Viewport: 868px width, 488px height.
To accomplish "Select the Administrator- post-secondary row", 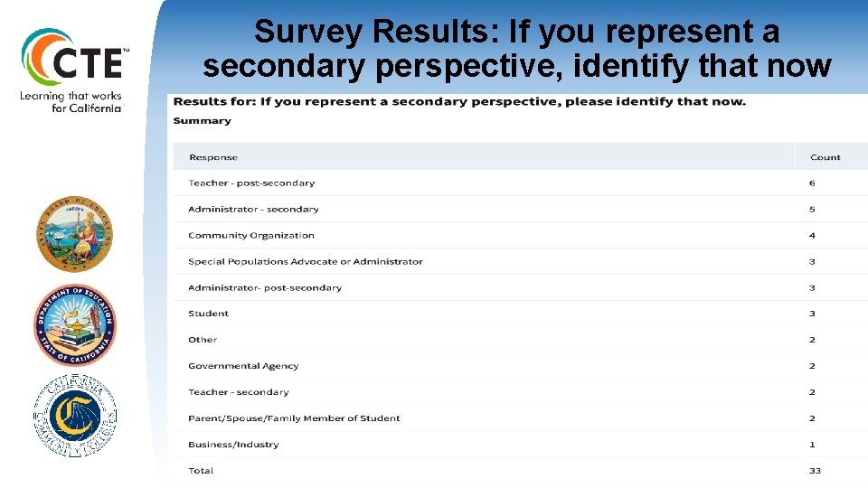I will pyautogui.click(x=265, y=288).
